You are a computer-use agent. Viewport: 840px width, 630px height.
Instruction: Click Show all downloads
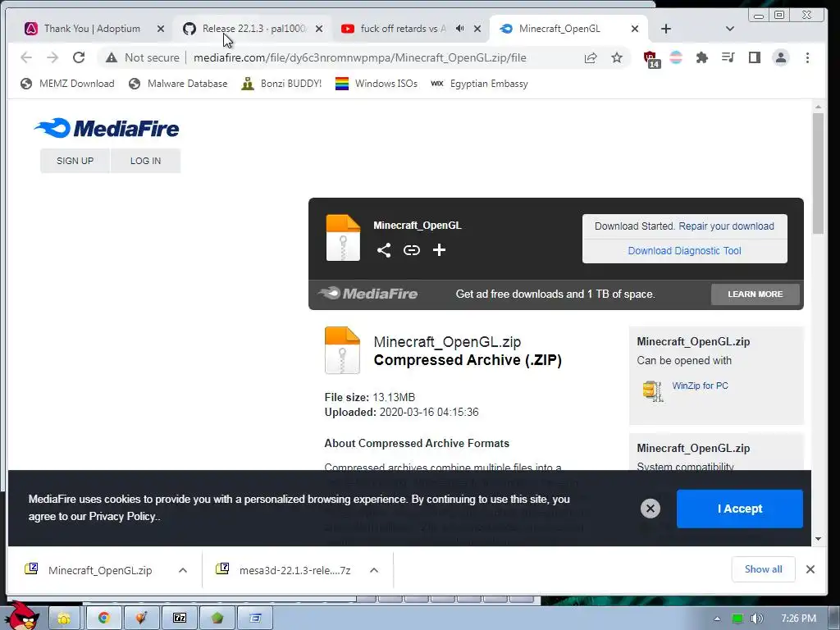coord(763,569)
